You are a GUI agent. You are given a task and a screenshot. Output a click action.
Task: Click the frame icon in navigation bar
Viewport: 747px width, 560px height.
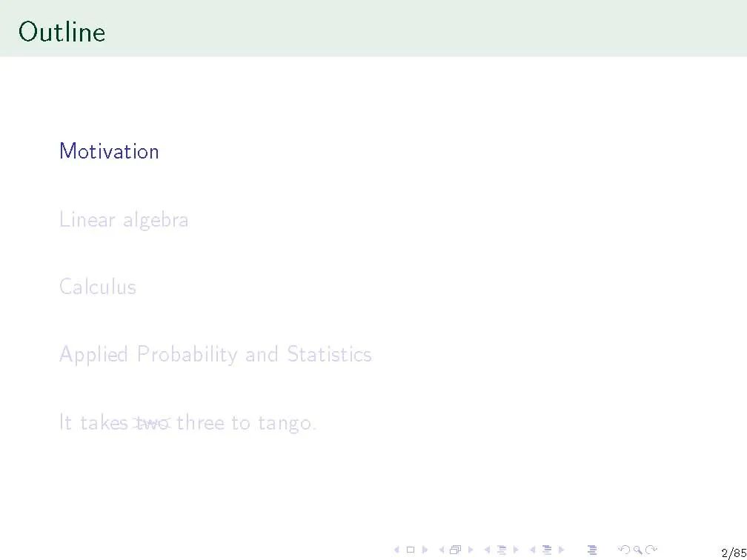454,550
